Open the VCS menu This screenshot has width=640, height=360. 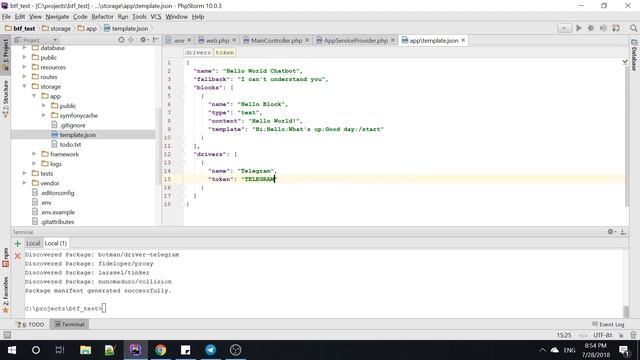tap(156, 17)
